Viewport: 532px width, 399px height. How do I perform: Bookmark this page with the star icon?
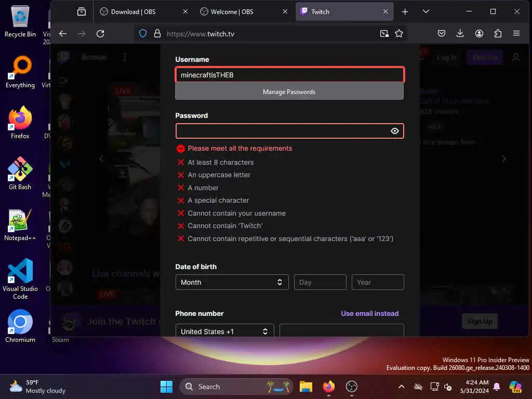(x=399, y=33)
